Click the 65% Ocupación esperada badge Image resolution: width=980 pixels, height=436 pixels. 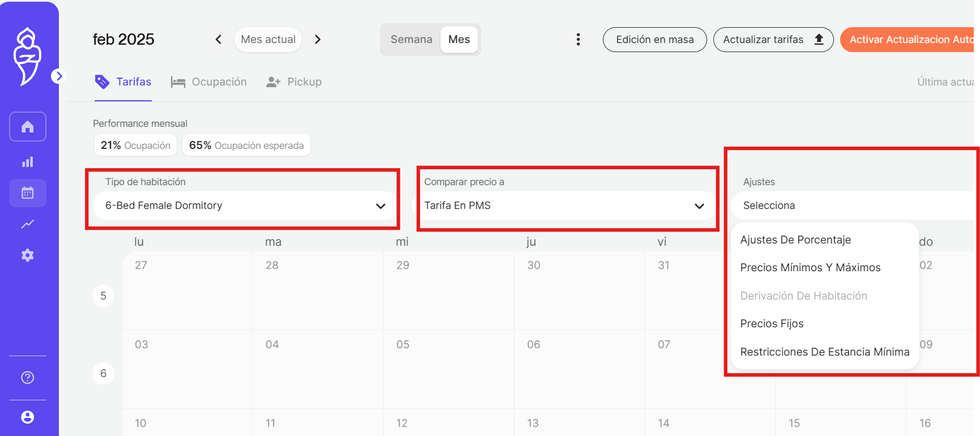pyautogui.click(x=246, y=145)
